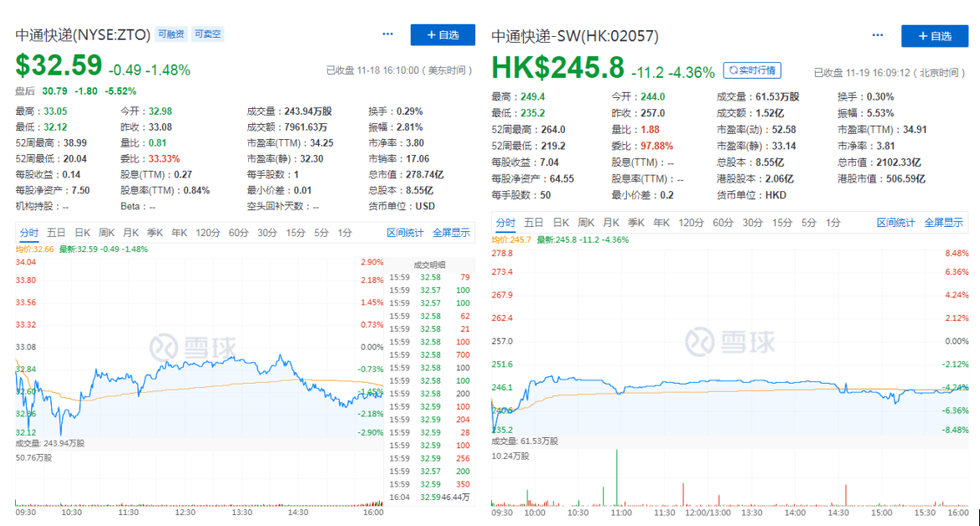Click the 可卖空 tag on NYSE:ZTO
Viewport: 980px width, 526px height.
(x=207, y=34)
